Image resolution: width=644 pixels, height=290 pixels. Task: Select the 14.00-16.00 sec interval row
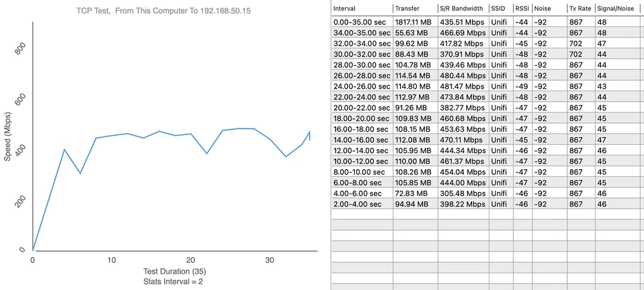(x=361, y=140)
